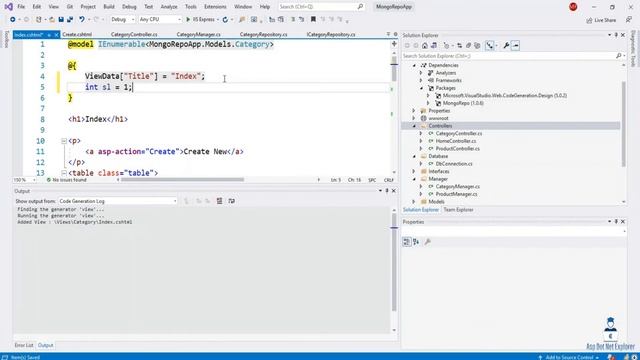Toggle Word Wrap in the Output panel
The image size is (640, 360).
(x=231, y=201)
